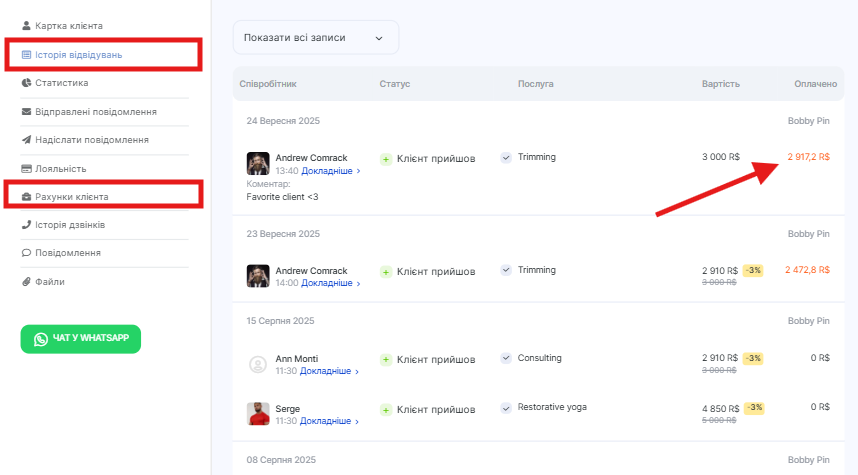This screenshot has height=475, width=858.
Task: Click the Статистика pie chart icon
Action: click(x=26, y=83)
